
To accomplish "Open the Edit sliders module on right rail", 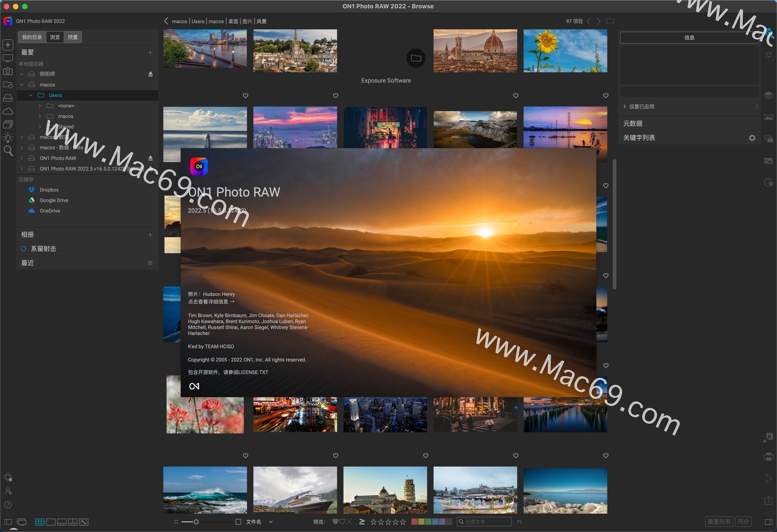I will click(x=769, y=55).
